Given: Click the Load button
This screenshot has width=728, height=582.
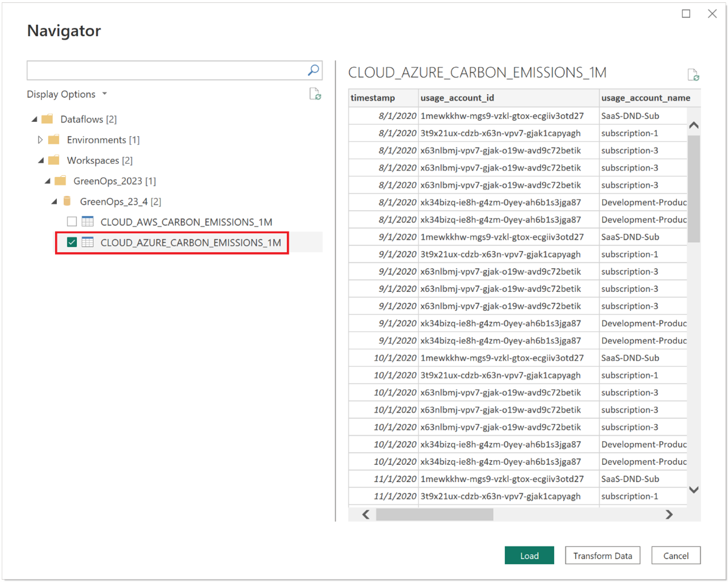Looking at the screenshot, I should [529, 555].
